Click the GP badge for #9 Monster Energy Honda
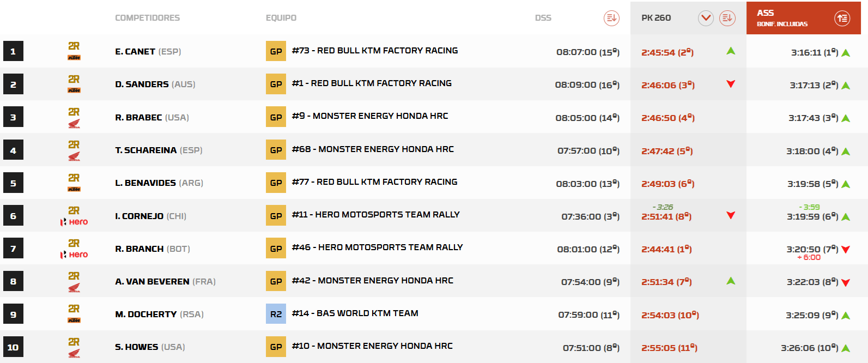Viewport: 868px width, 363px height. (276, 117)
